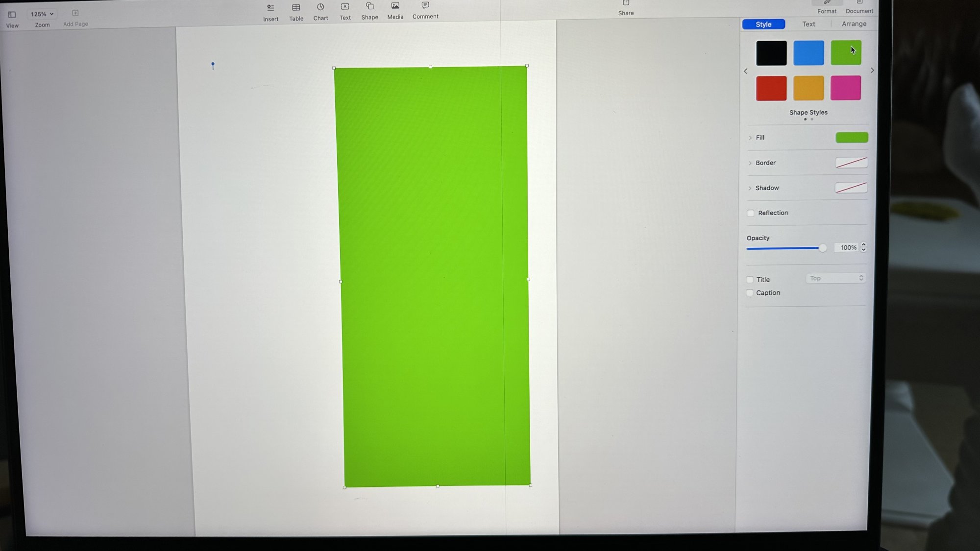
Task: Click the Table toolbar icon
Action: coord(296,8)
